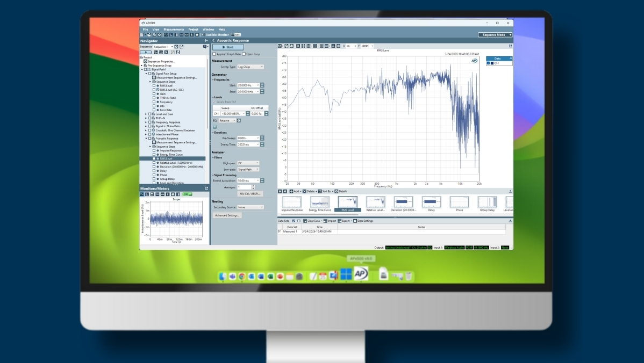Click the Navigator help icon

click(204, 47)
